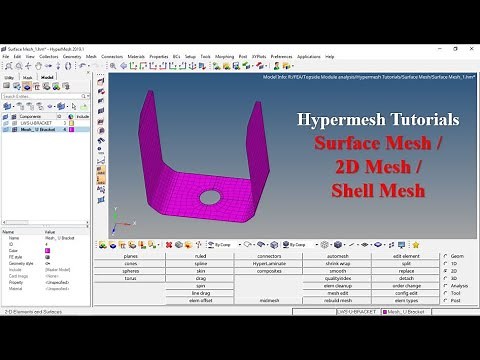
Task: Click the monitor screen icon near star
Action: [402, 245]
